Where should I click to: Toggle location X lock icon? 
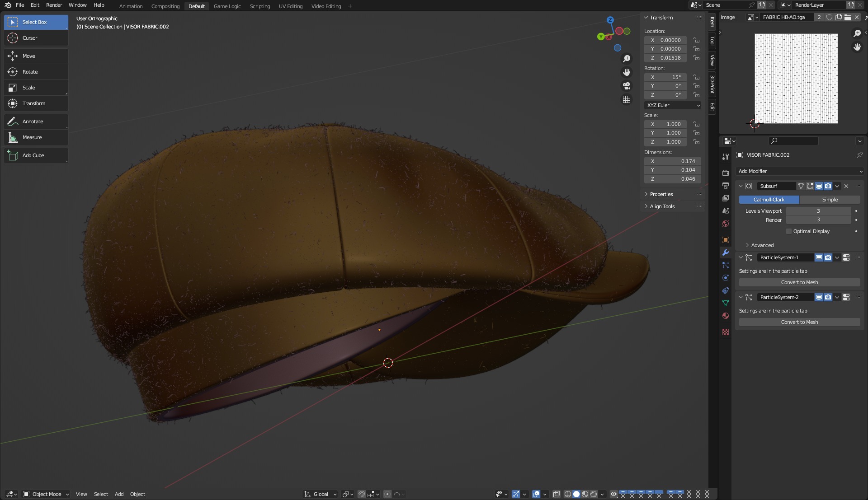coord(696,40)
